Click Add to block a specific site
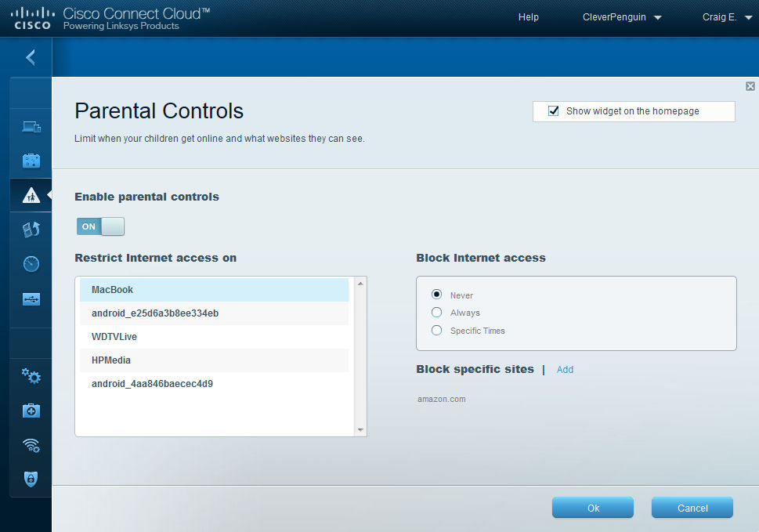Image resolution: width=759 pixels, height=532 pixels. pos(565,370)
